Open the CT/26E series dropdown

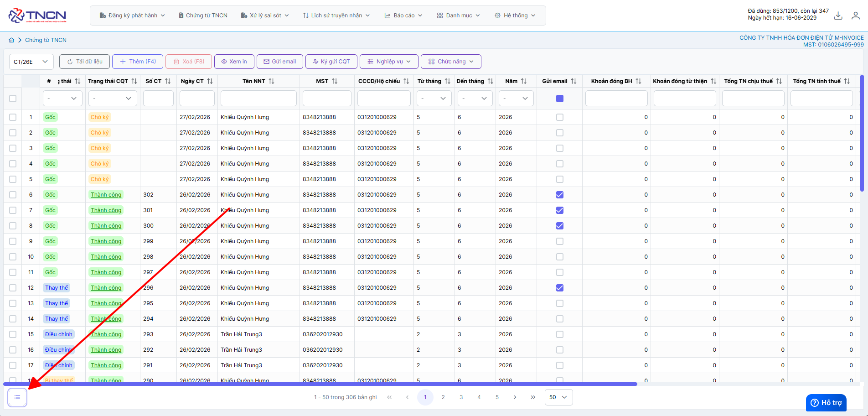[x=31, y=62]
